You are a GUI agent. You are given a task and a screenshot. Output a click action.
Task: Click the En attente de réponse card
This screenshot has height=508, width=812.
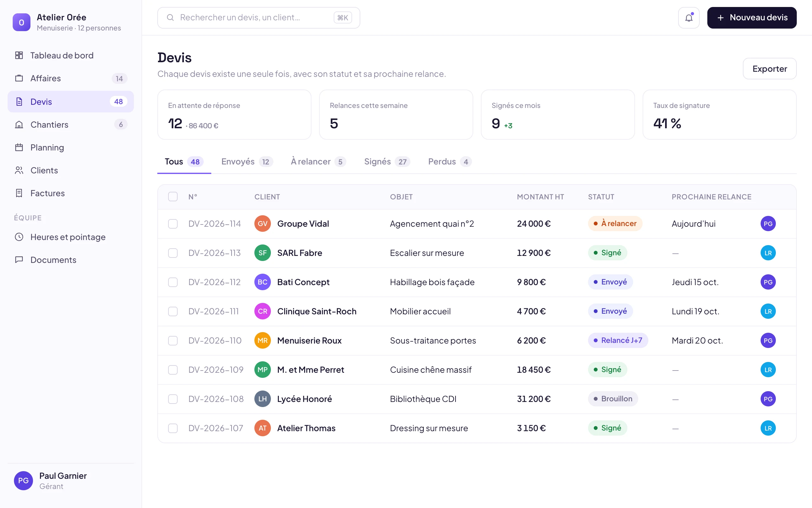coord(234,115)
